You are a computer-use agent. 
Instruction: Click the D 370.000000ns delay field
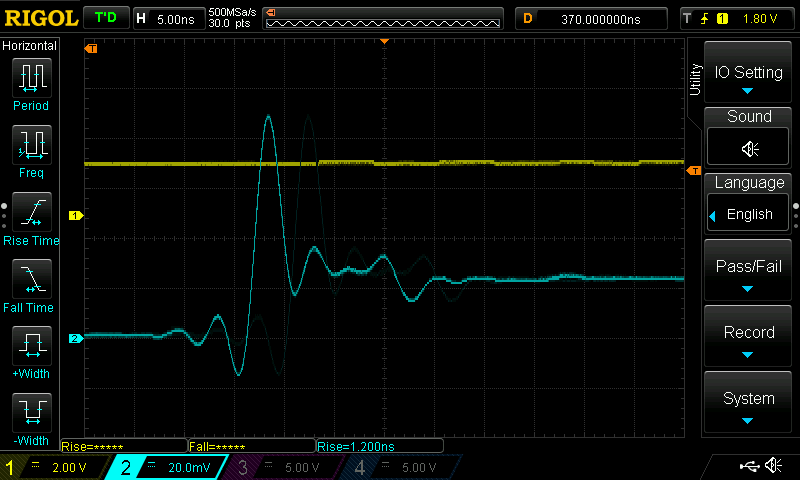[591, 19]
